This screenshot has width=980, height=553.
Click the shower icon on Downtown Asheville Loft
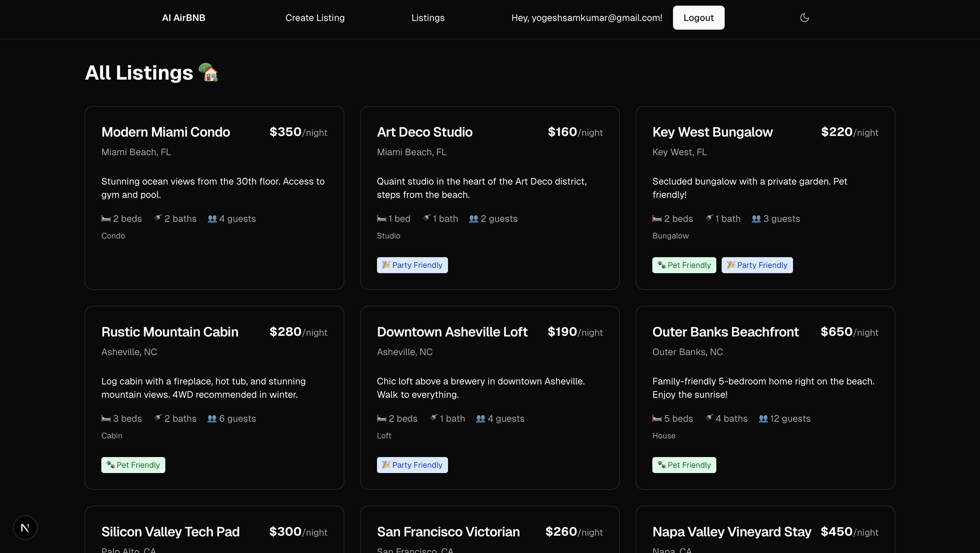tap(433, 418)
